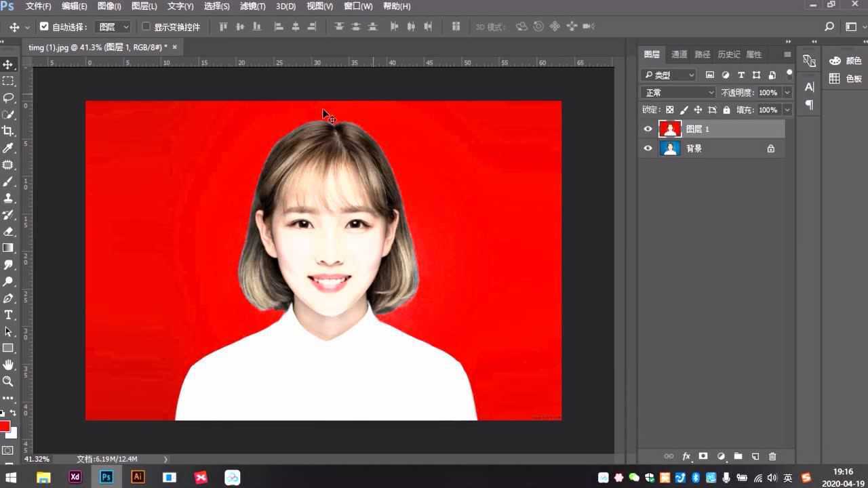Open auto-select 图层 dropdown
This screenshot has height=488, width=868.
113,27
